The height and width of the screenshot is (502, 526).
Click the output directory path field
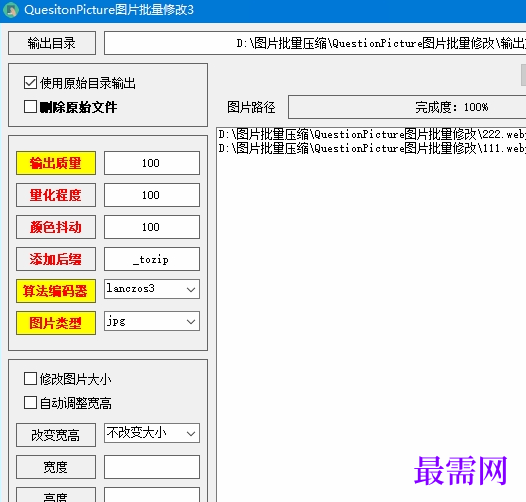[315, 43]
